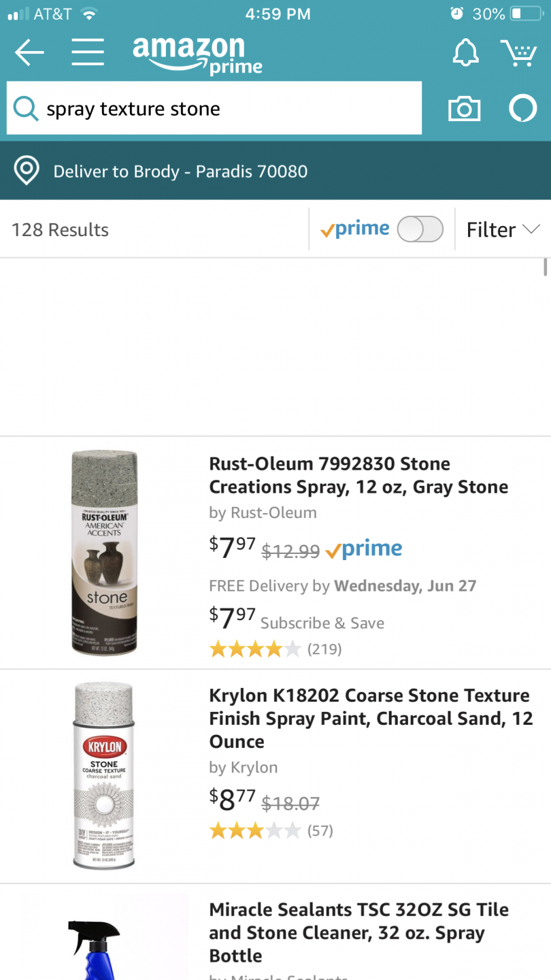Tap Krylon spray can thumbnail
Viewport: 551px width, 980px height.
[104, 776]
